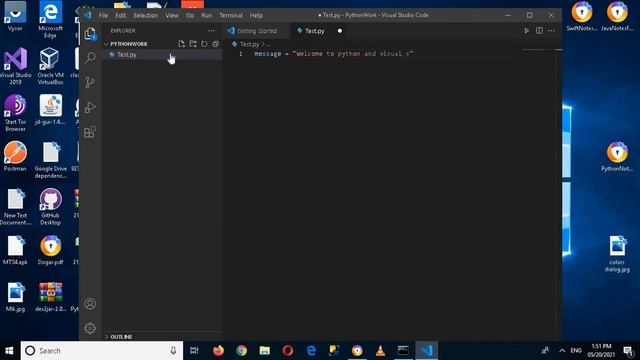Open the Go menu
The image size is (640, 360).
[x=190, y=15]
